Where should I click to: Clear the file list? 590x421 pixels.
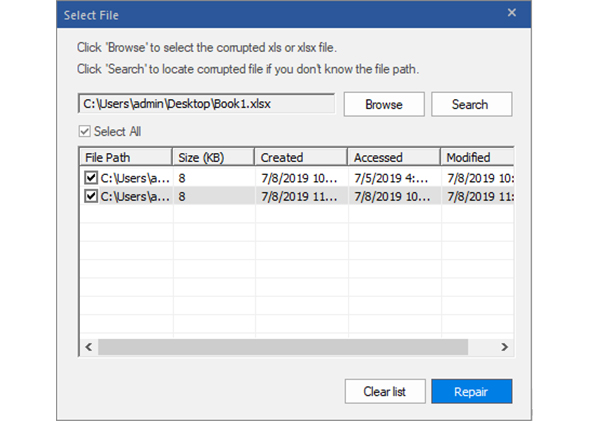(x=385, y=391)
